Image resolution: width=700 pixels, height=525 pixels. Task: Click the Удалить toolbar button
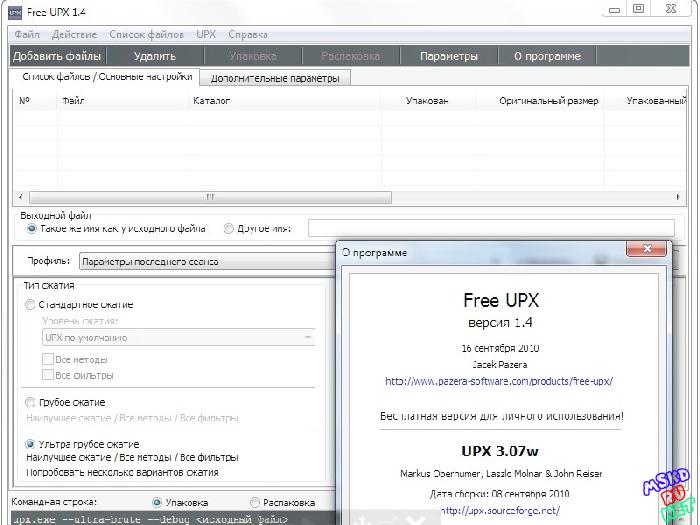[x=154, y=56]
